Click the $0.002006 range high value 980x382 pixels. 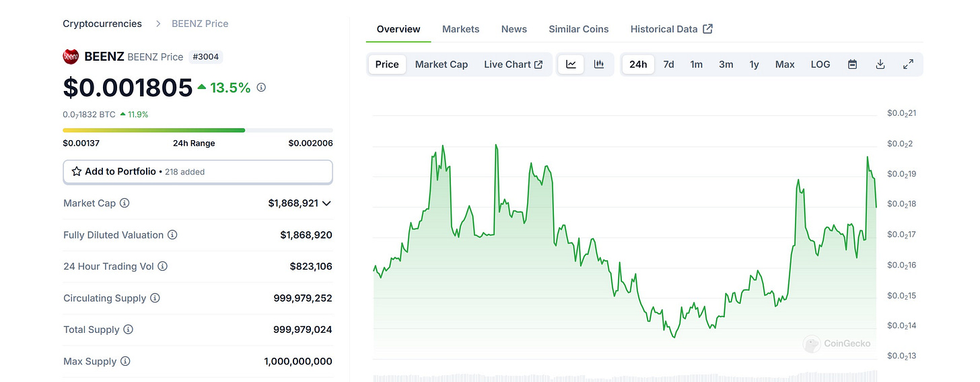click(310, 143)
